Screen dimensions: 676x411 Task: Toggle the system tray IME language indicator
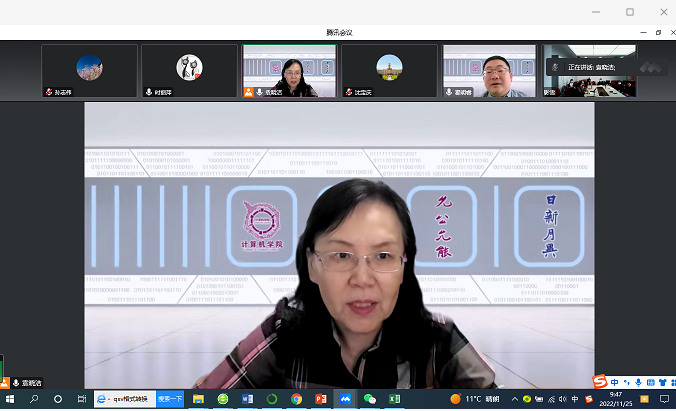pyautogui.click(x=573, y=399)
